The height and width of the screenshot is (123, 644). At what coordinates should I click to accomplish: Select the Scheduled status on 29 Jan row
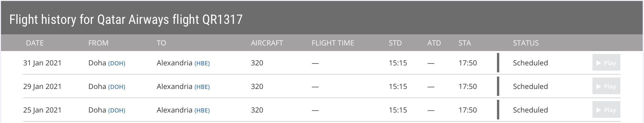coord(530,86)
